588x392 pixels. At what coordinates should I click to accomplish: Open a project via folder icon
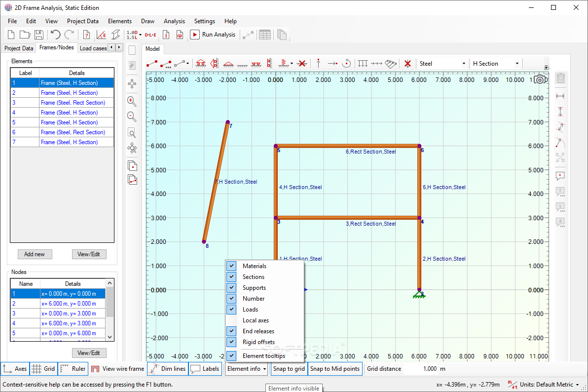(x=25, y=35)
